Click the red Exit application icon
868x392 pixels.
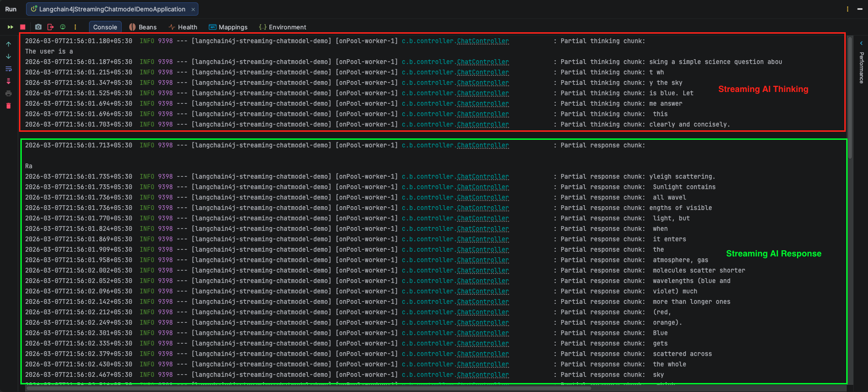(x=51, y=27)
